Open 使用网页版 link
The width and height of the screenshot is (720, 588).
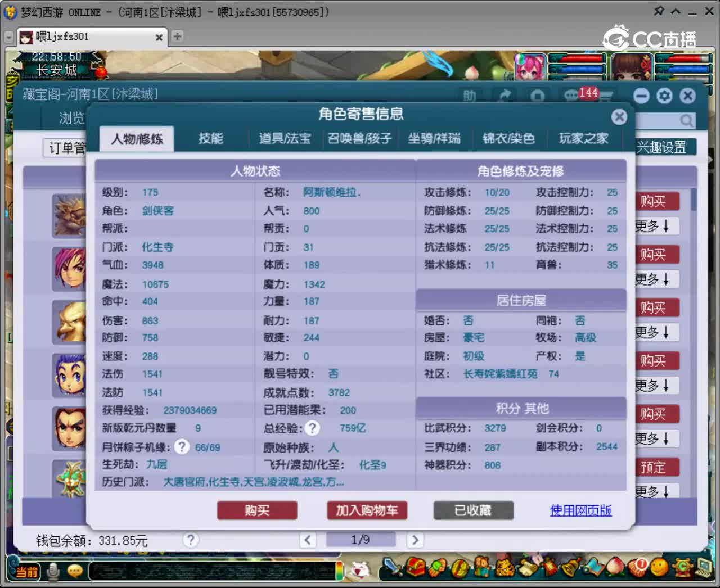coord(580,510)
